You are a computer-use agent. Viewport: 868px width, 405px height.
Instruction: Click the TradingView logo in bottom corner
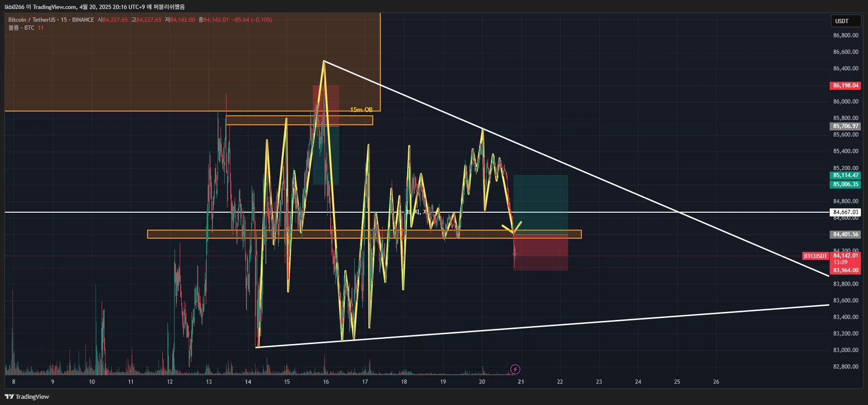[27, 396]
